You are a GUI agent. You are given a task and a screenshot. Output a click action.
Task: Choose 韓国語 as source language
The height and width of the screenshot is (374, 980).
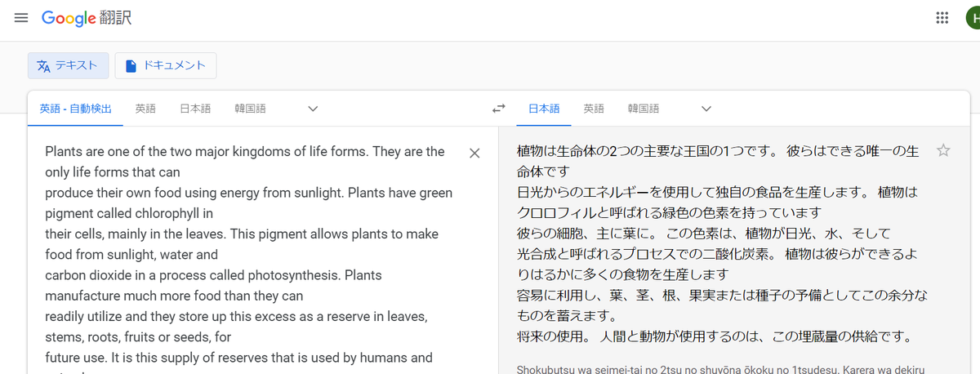[x=250, y=109]
